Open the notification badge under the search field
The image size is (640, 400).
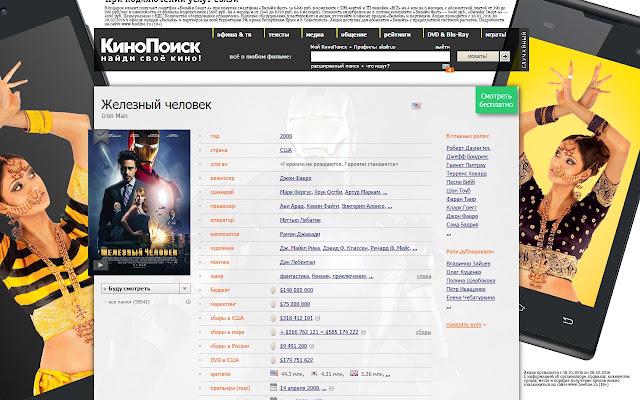[x=448, y=68]
